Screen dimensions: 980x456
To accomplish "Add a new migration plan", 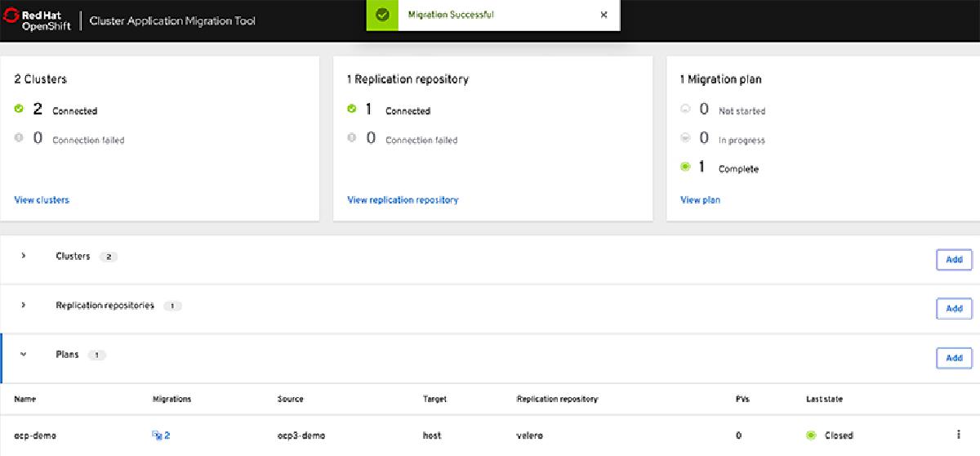I will pyautogui.click(x=954, y=358).
